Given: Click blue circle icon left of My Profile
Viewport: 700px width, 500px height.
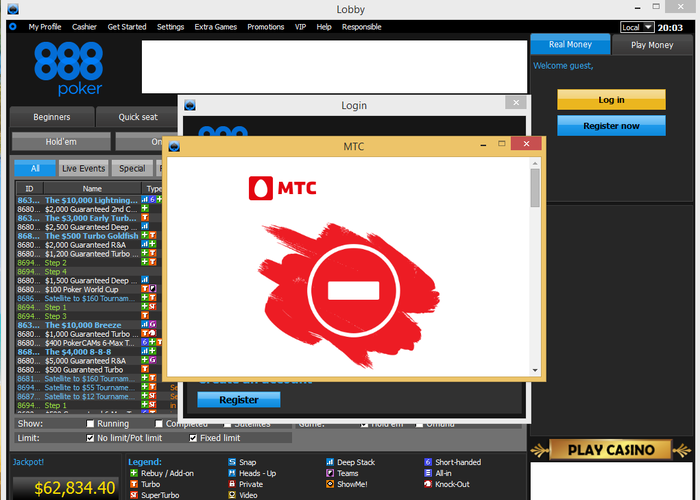Looking at the screenshot, I should click(13, 27).
